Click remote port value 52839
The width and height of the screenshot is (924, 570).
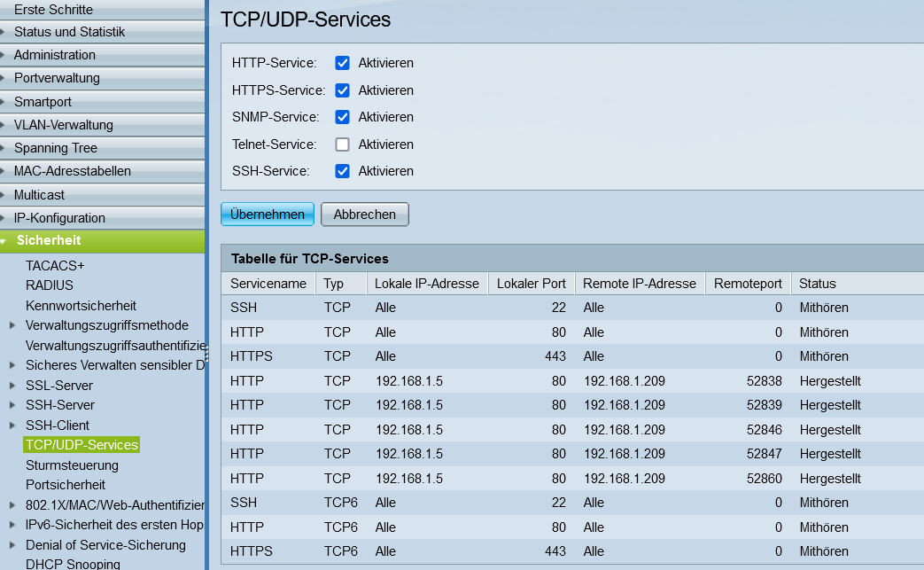tap(765, 405)
